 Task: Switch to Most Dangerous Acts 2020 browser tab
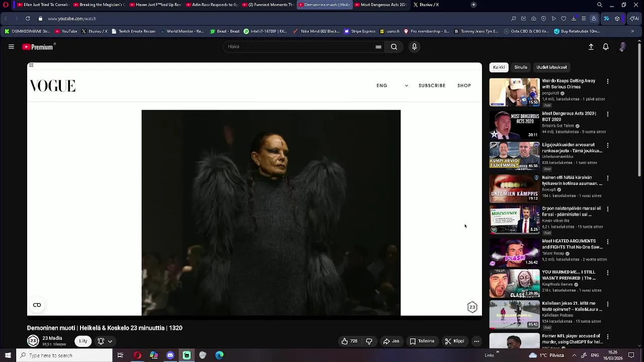[381, 5]
